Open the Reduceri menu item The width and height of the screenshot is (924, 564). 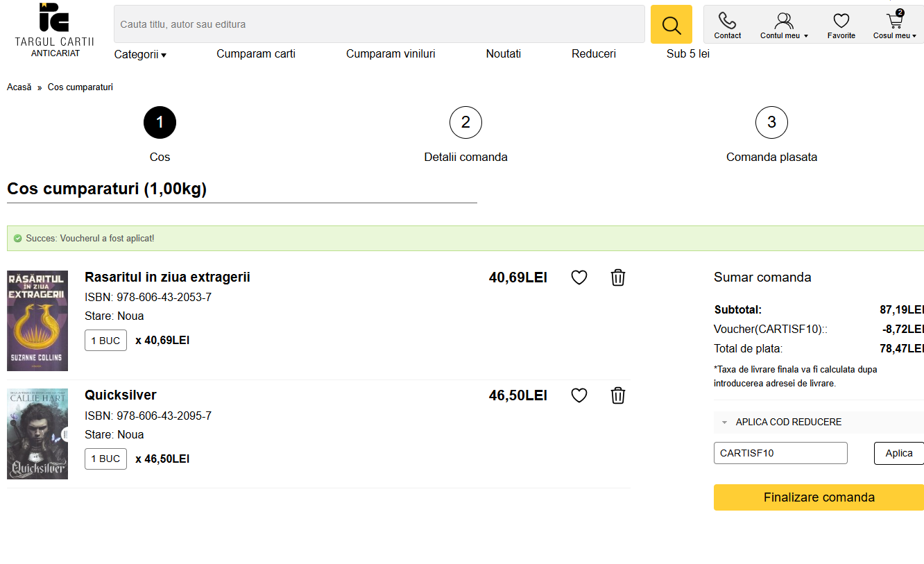pyautogui.click(x=593, y=53)
